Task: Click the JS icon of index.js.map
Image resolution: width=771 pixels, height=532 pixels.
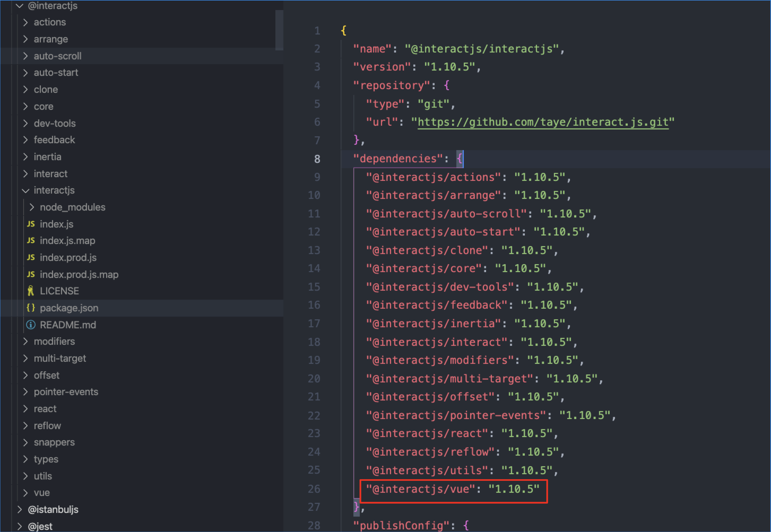Action: [x=31, y=241]
